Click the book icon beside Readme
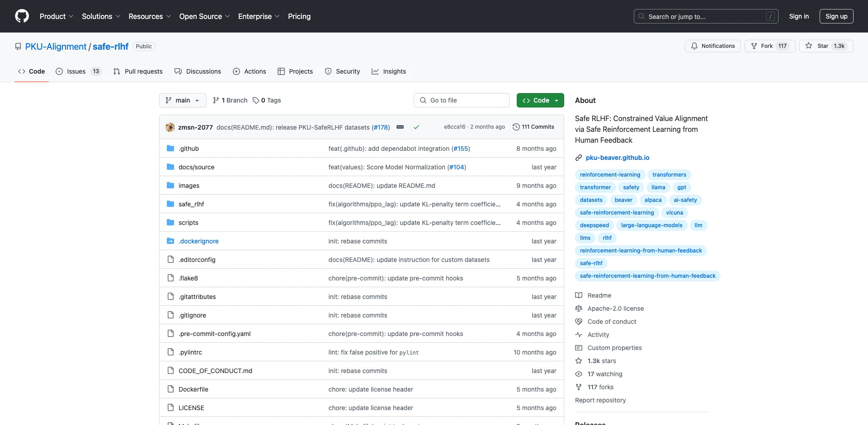The width and height of the screenshot is (868, 425). point(579,295)
